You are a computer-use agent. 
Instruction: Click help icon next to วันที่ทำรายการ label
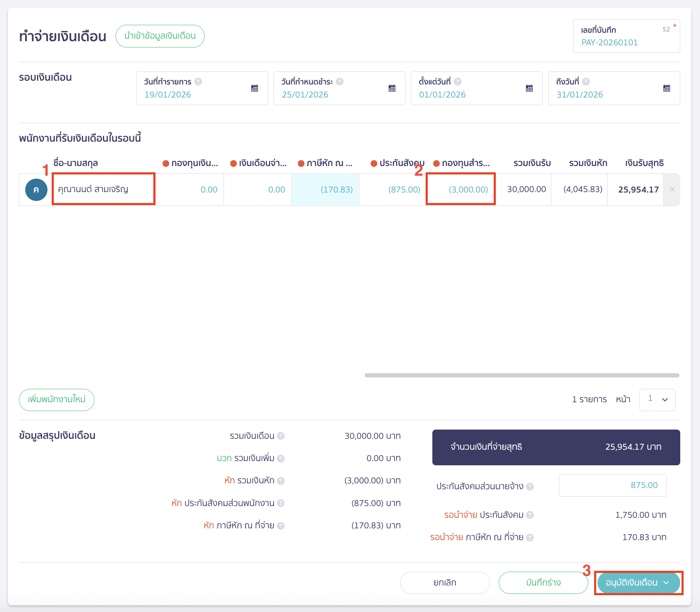(198, 82)
